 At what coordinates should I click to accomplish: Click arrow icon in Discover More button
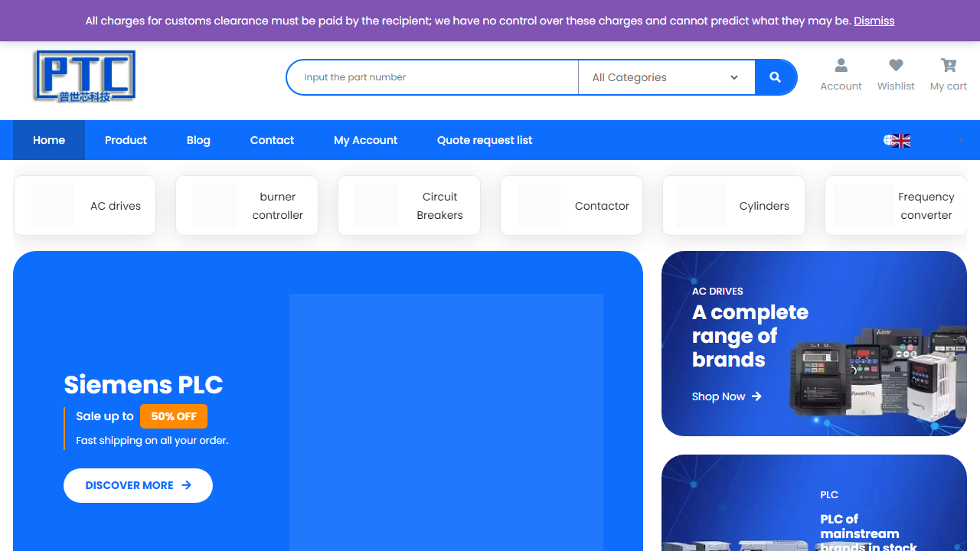186,485
